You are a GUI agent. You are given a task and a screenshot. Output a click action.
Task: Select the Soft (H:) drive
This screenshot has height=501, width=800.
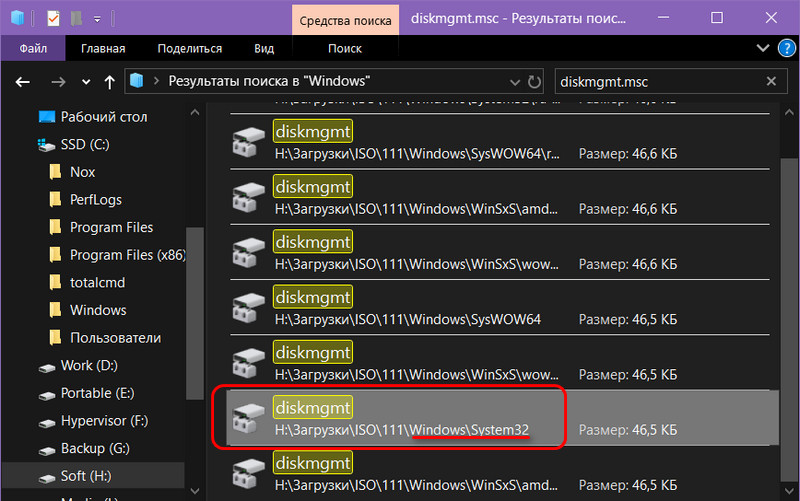coord(86,475)
